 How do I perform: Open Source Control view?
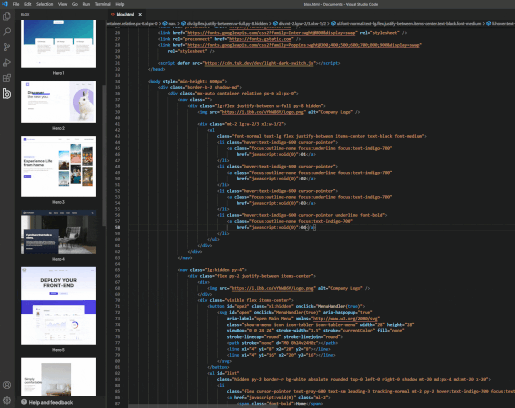pyautogui.click(x=7, y=47)
